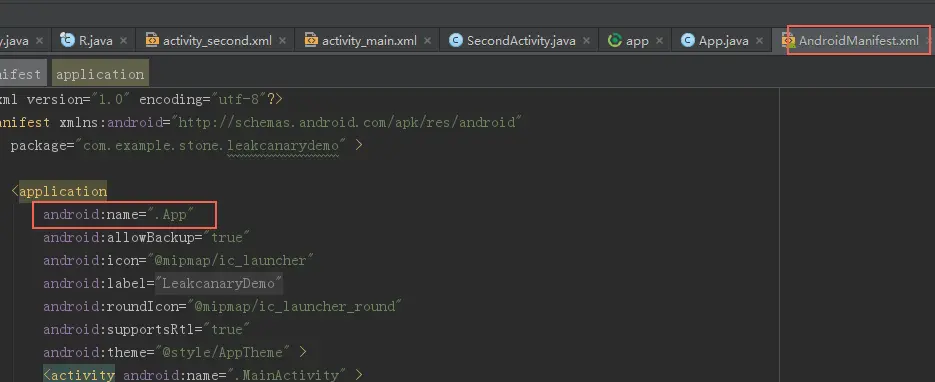Switch to the R.java tab

click(x=95, y=41)
